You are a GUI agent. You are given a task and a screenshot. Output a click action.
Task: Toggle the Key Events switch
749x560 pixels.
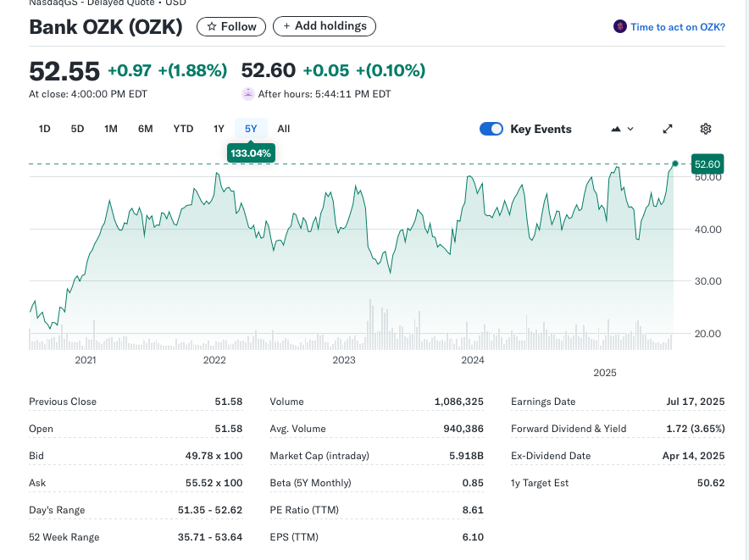pyautogui.click(x=491, y=129)
